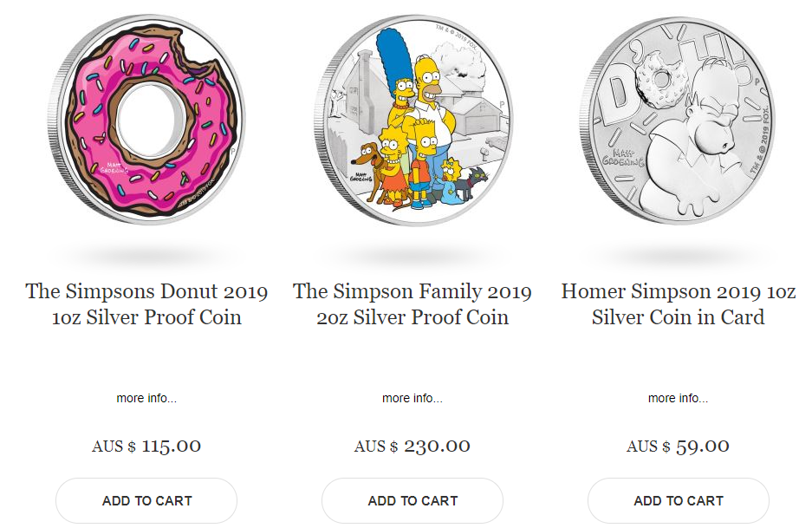The width and height of the screenshot is (812, 528).
Task: Click more info under the Simpson Family coin
Action: pos(412,398)
